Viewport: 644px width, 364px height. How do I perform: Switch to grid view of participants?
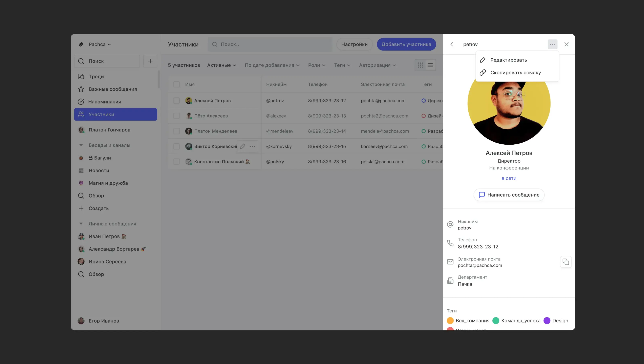pos(421,65)
